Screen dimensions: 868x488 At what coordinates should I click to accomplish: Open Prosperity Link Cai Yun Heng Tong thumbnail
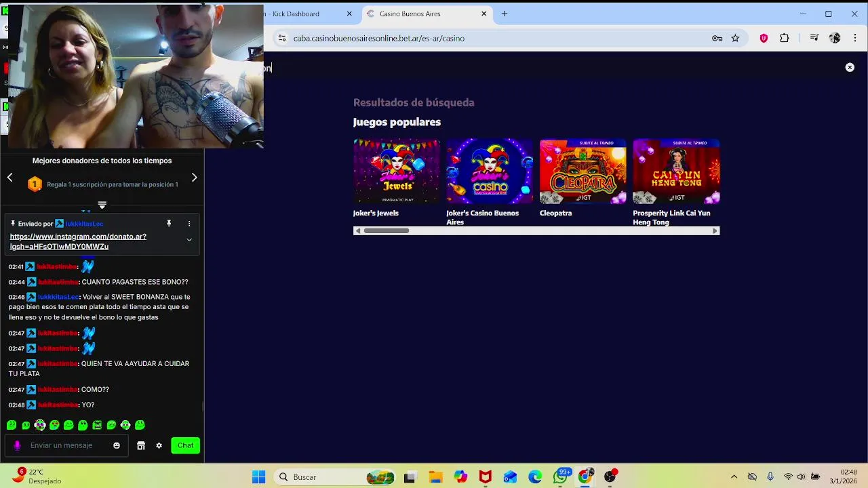(x=676, y=171)
